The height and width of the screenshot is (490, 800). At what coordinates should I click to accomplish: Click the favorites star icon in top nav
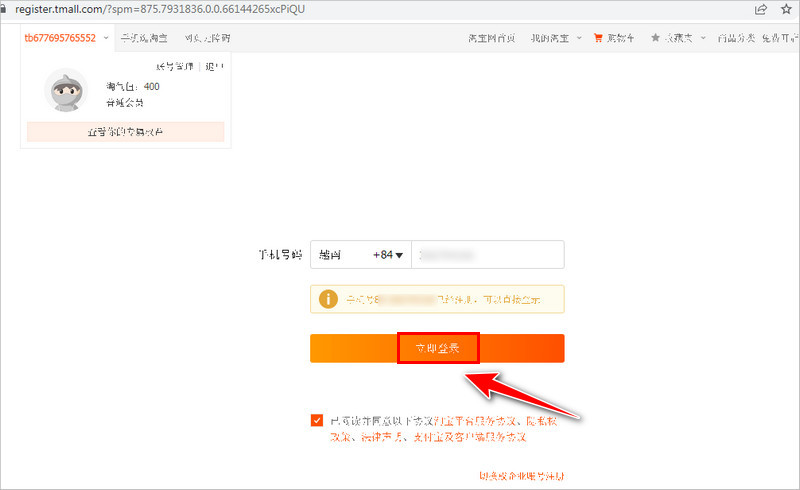[655, 38]
